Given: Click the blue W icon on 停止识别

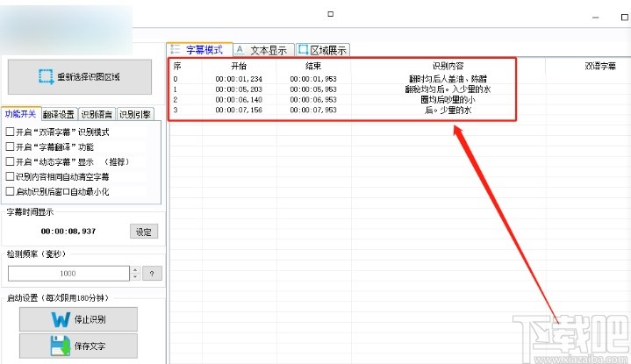Looking at the screenshot, I should pyautogui.click(x=61, y=319).
